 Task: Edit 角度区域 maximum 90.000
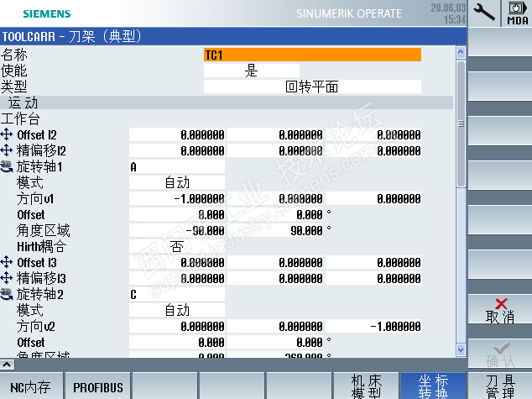pyautogui.click(x=275, y=230)
